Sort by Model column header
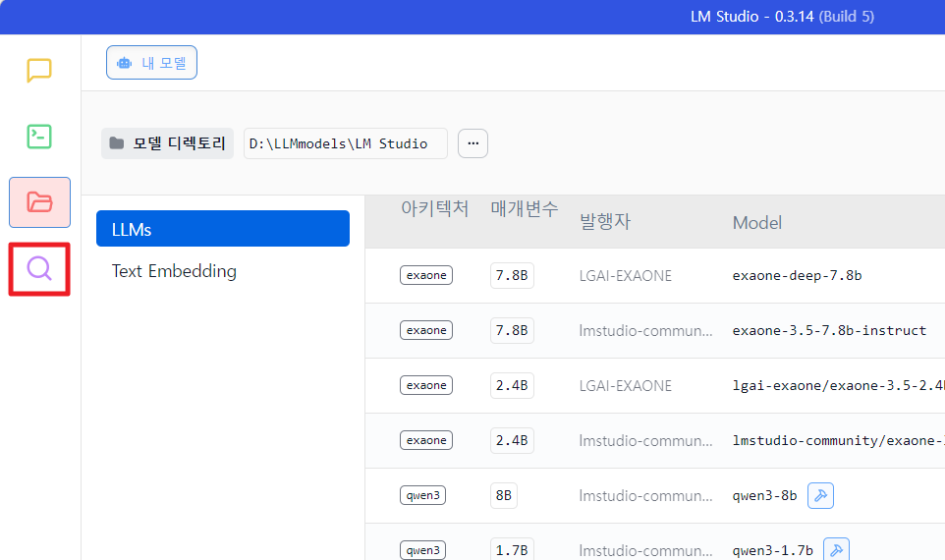945x560 pixels. pos(757,223)
